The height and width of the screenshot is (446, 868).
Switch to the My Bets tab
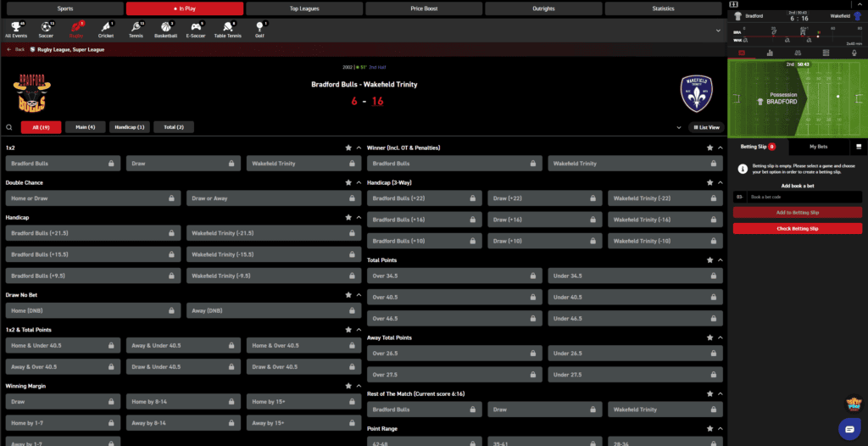point(818,147)
